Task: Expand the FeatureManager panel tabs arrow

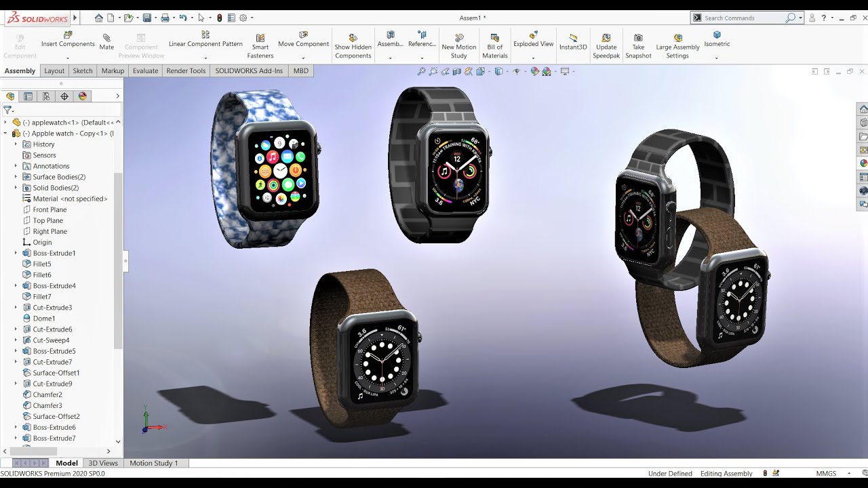Action: pos(117,96)
